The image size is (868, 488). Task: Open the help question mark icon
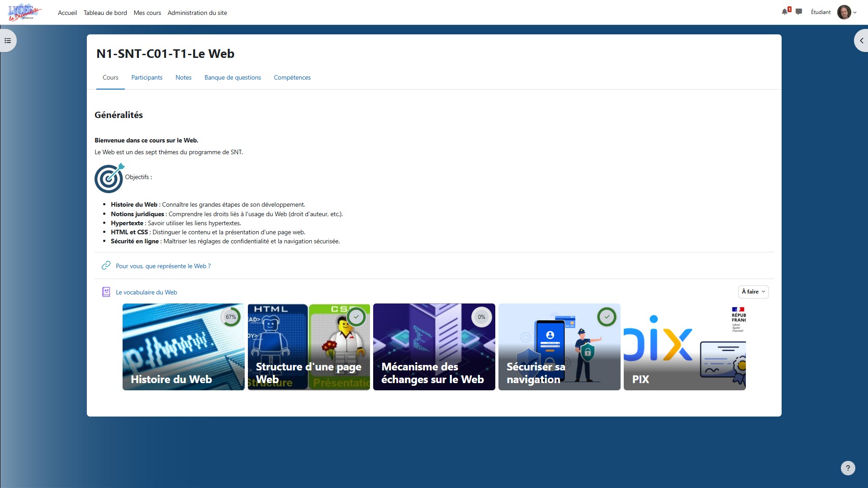pyautogui.click(x=848, y=468)
